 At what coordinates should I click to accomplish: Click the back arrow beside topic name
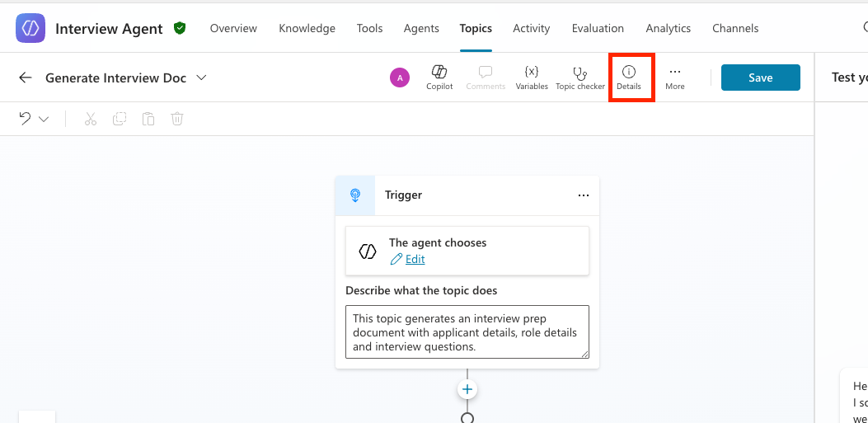(x=26, y=78)
